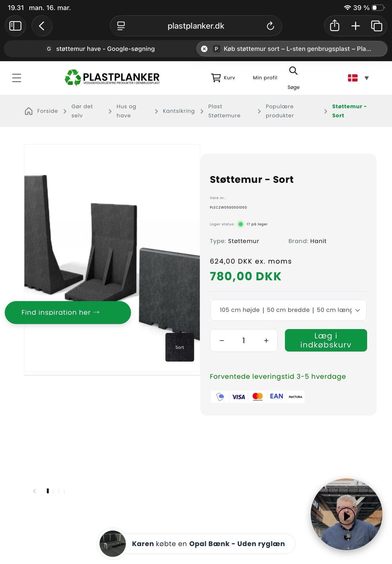Go back to previous page

[x=42, y=26]
